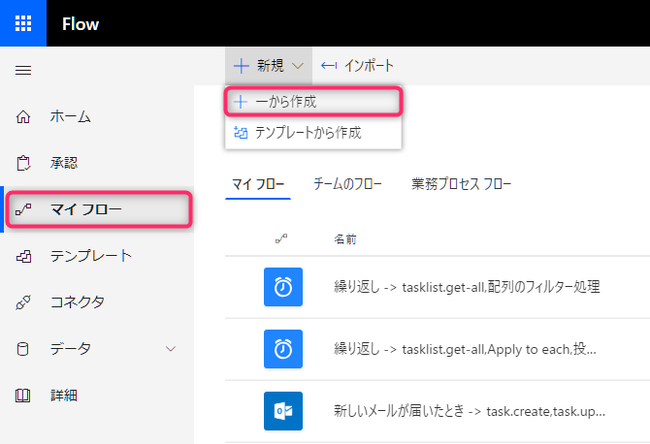Open flow 繰り返し -> tasklist.get-all,配列のフィルター処理
The image size is (650, 444).
coord(467,286)
